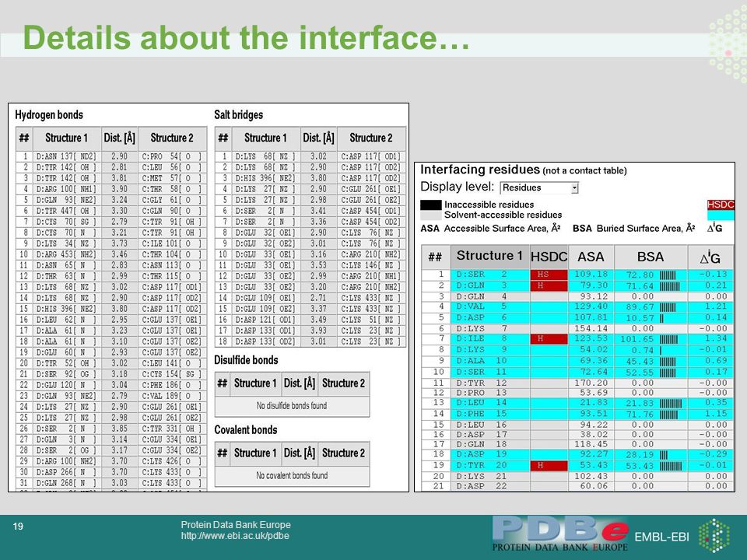Click Structure 2 header in Salt bridges table

pos(371,138)
